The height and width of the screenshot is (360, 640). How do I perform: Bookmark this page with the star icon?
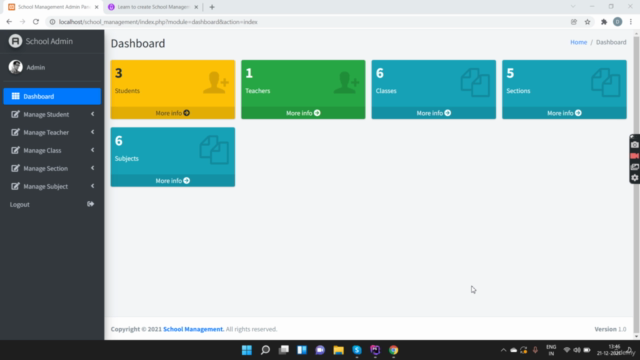587,22
